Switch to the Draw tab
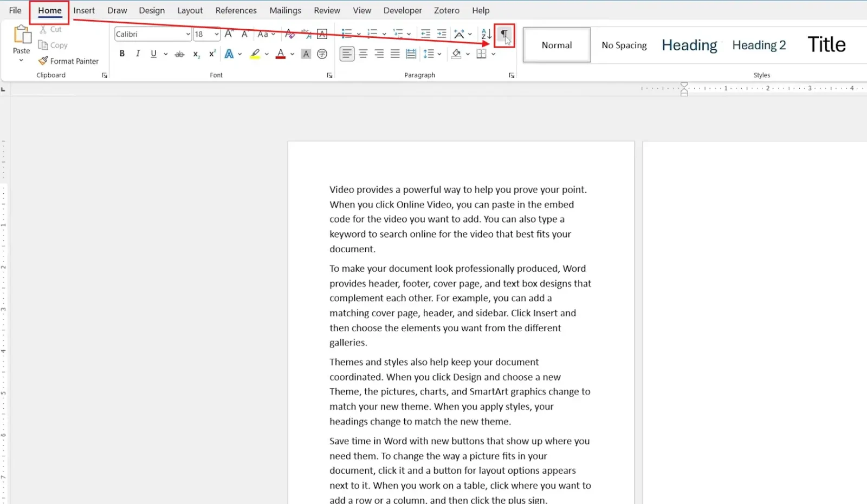Viewport: 867px width, 504px height. 117,10
